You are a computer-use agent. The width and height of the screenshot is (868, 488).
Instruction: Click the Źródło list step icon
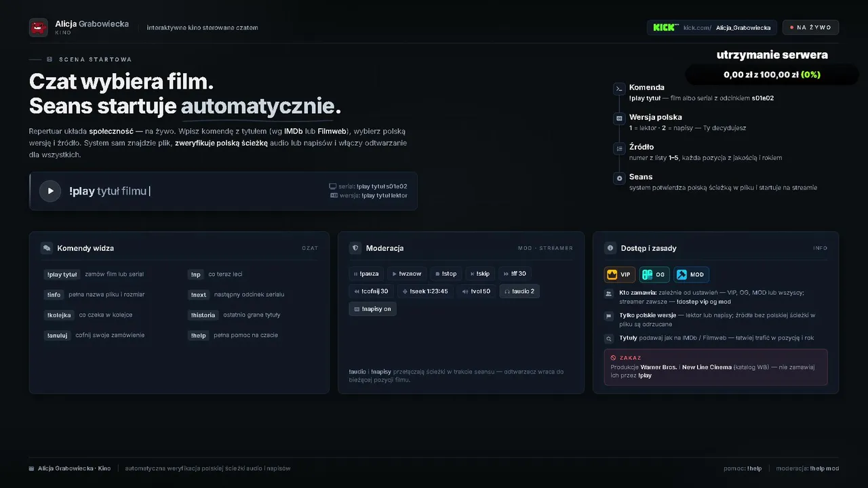(x=619, y=148)
